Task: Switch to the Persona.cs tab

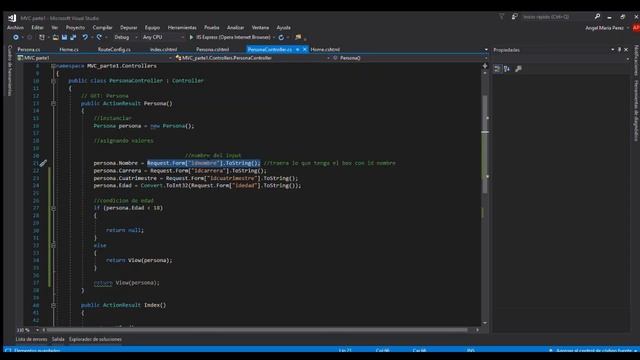Action: pos(29,49)
